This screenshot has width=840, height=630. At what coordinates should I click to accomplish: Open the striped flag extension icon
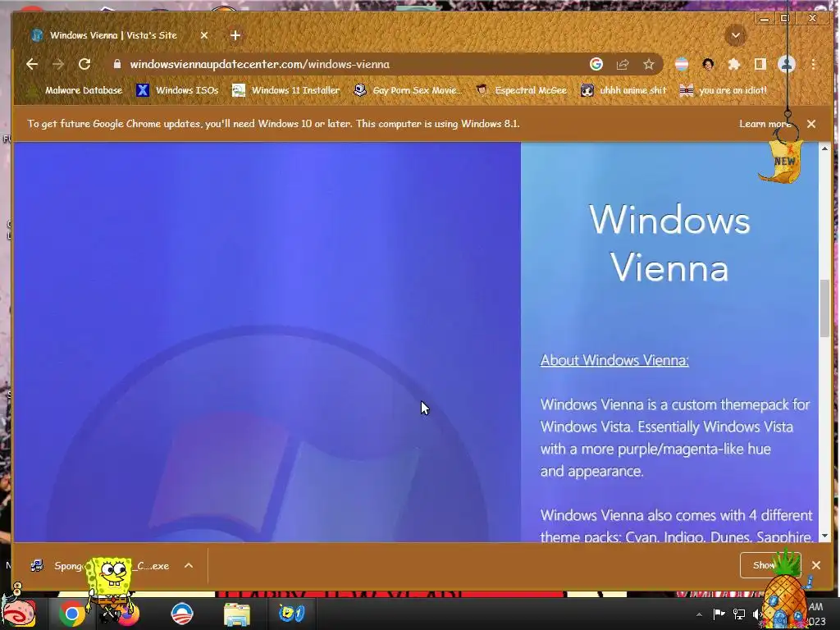coord(682,64)
